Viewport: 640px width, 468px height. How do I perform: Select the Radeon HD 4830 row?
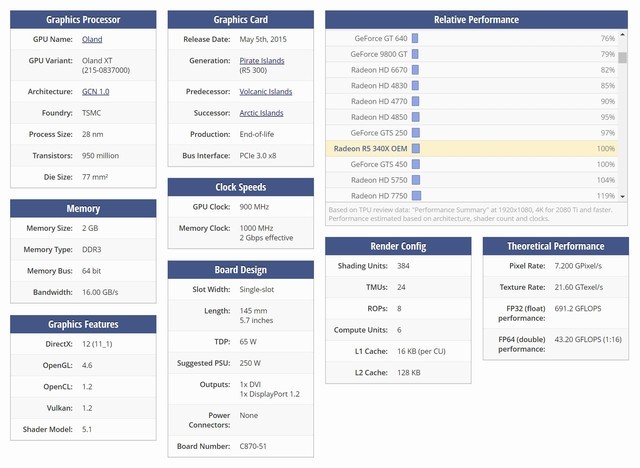(x=471, y=86)
